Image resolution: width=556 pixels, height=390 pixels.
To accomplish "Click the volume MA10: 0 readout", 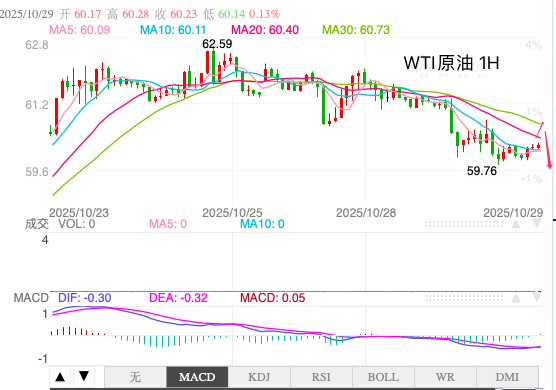I will tap(262, 224).
